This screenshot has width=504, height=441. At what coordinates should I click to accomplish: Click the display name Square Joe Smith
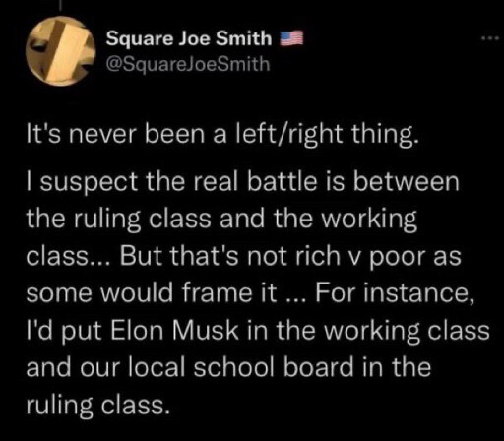pyautogui.click(x=189, y=38)
